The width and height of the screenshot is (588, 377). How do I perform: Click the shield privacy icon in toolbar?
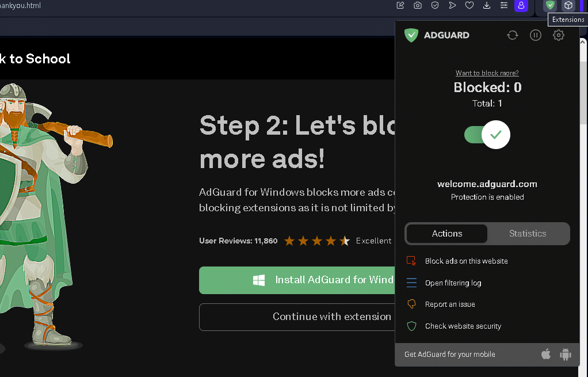(x=435, y=5)
